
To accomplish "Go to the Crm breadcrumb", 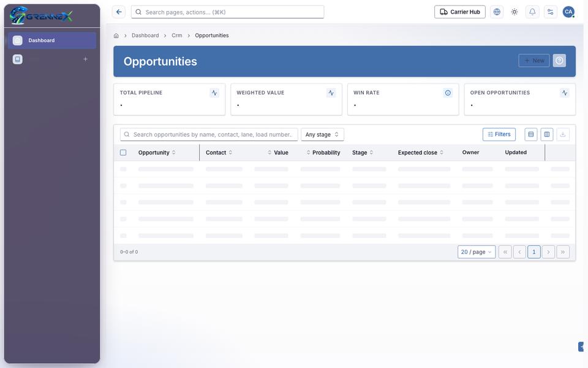I will [x=176, y=36].
